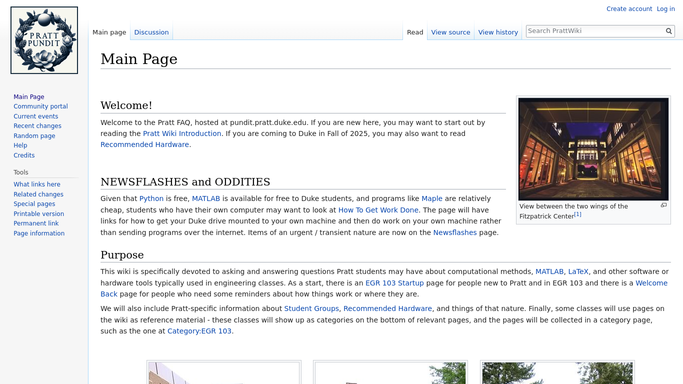
Task: Open the EGR 103 Startup page link
Action: click(394, 283)
